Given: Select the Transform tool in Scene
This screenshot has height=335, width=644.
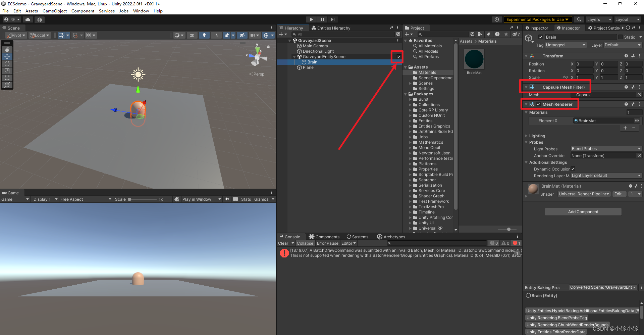Looking at the screenshot, I should pos(7,85).
